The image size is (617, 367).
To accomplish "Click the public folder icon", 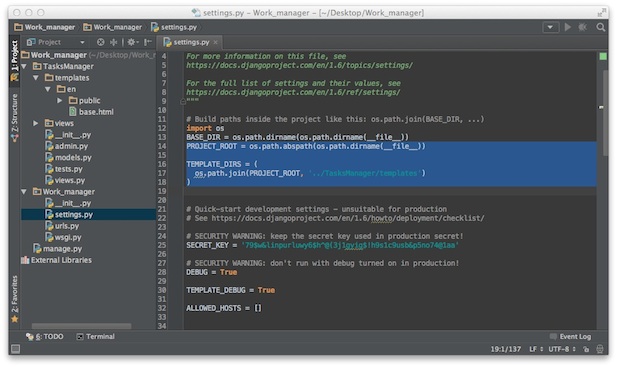I will pyautogui.click(x=73, y=100).
